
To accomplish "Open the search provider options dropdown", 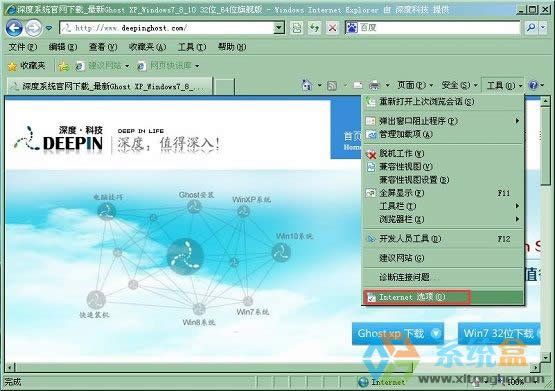I will (x=543, y=28).
